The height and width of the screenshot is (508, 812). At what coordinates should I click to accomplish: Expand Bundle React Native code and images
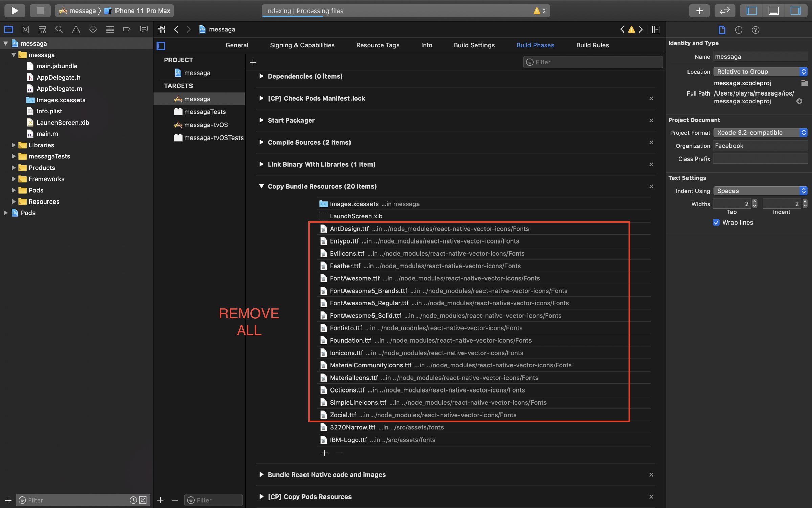(x=261, y=475)
